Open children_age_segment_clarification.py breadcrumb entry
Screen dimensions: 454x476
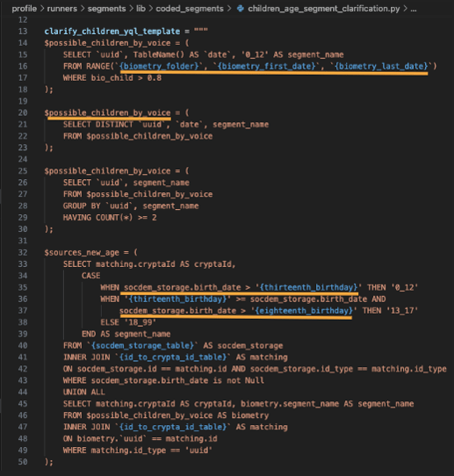click(x=323, y=9)
